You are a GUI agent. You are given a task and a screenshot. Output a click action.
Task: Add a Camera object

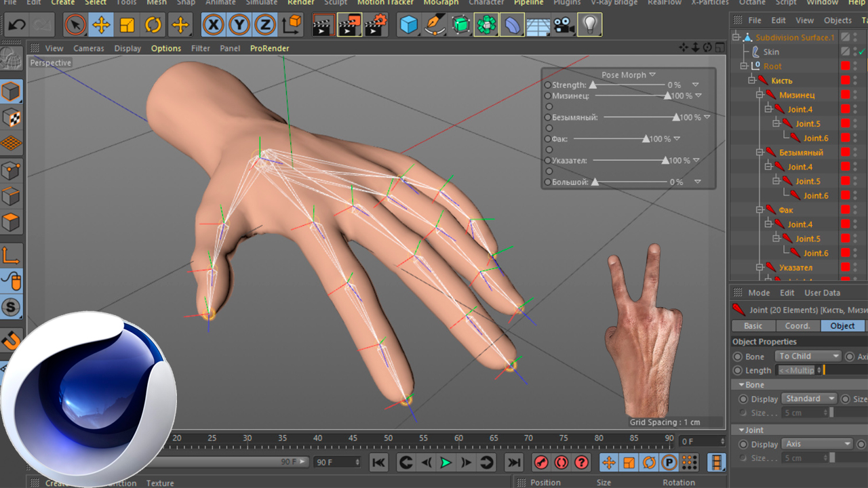pyautogui.click(x=564, y=26)
